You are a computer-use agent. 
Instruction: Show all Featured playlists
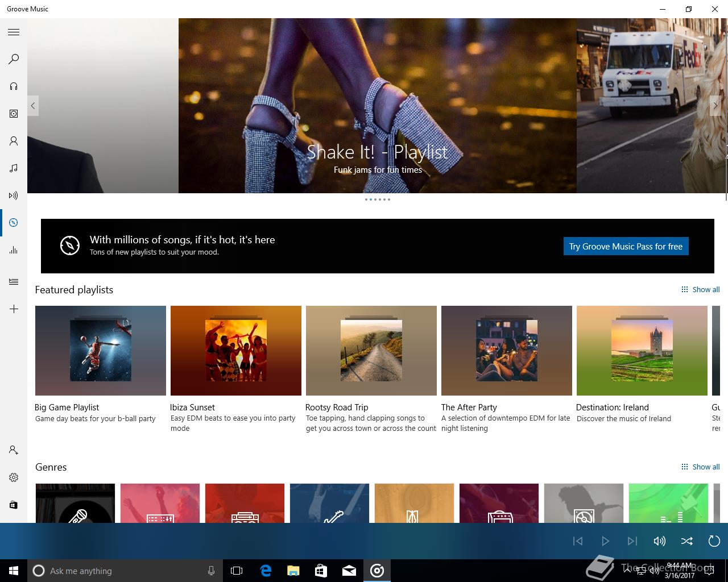[x=700, y=289]
